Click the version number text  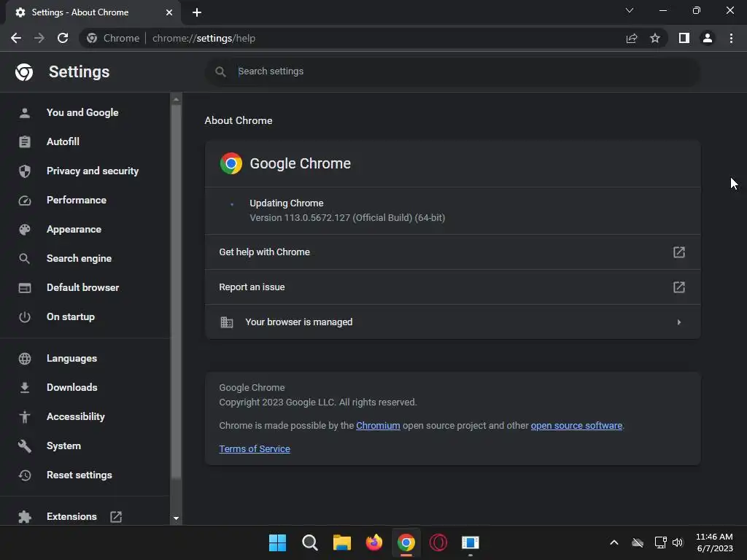click(347, 217)
